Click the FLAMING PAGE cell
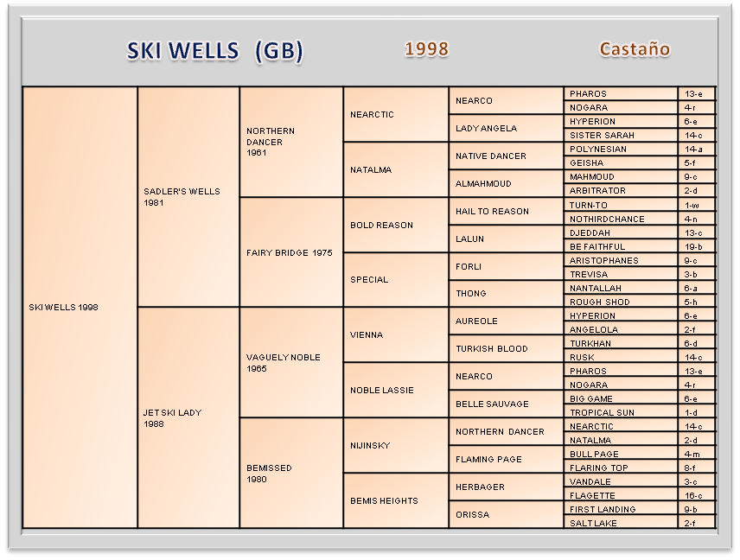 point(488,459)
